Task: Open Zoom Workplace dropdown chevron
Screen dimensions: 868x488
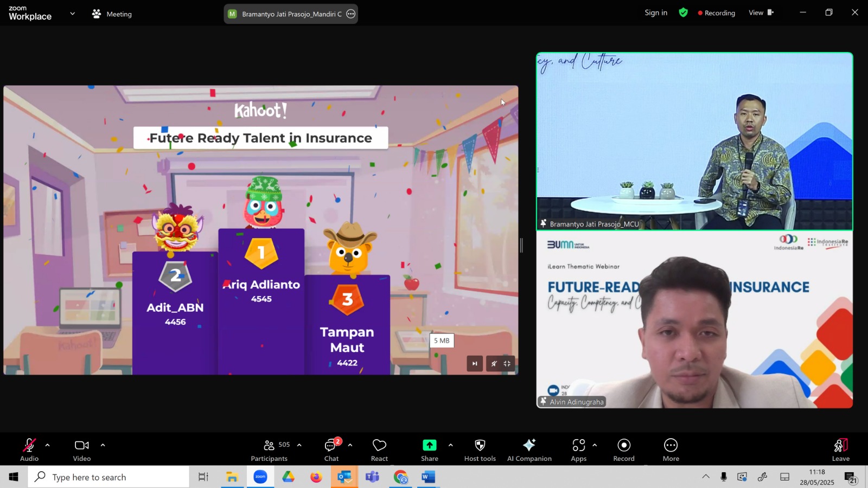Action: [x=72, y=14]
